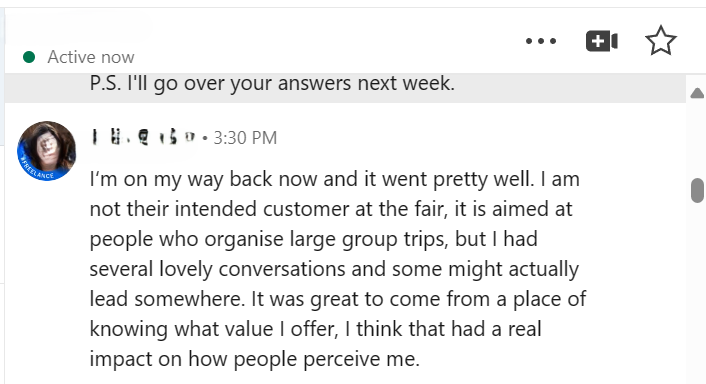The width and height of the screenshot is (706, 384).
Task: Open the three-dot more options menu
Action: click(541, 41)
